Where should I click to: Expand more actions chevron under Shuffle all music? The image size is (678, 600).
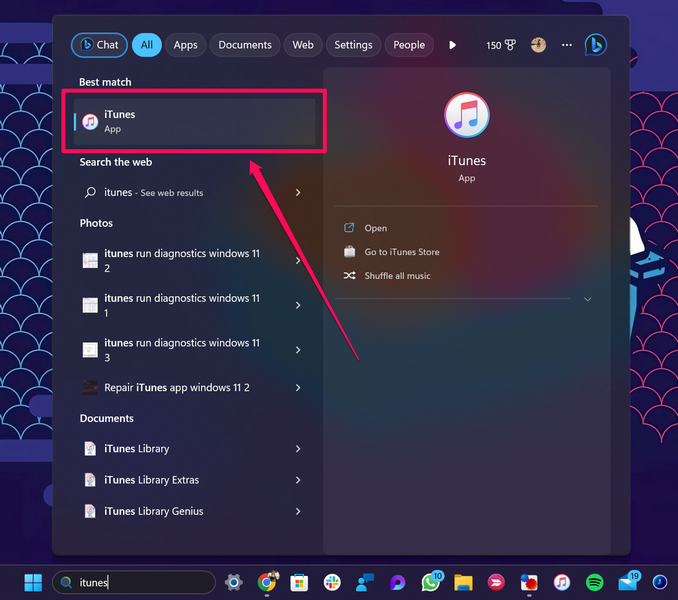(587, 299)
